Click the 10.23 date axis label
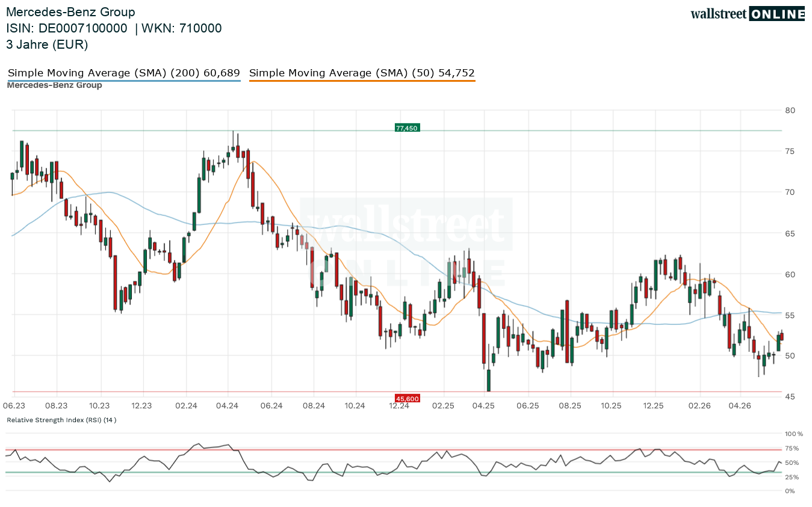Viewport: 812px width, 507px height. click(99, 406)
